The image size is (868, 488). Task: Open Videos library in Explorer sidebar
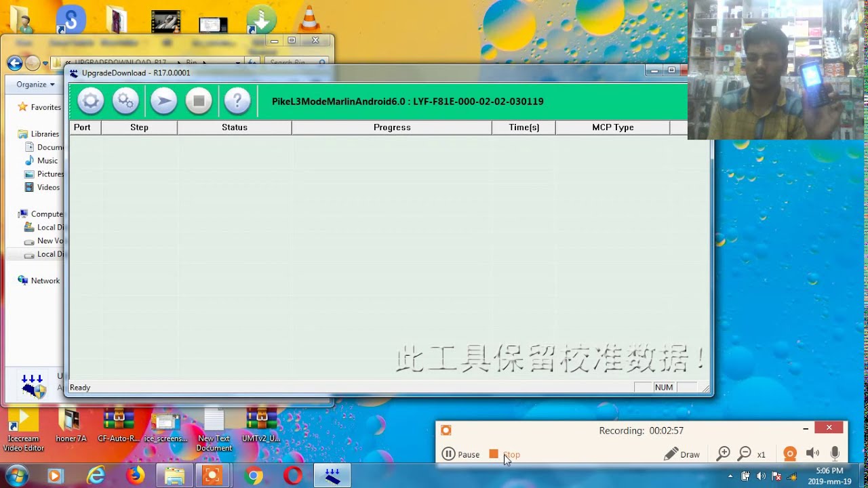(42, 187)
